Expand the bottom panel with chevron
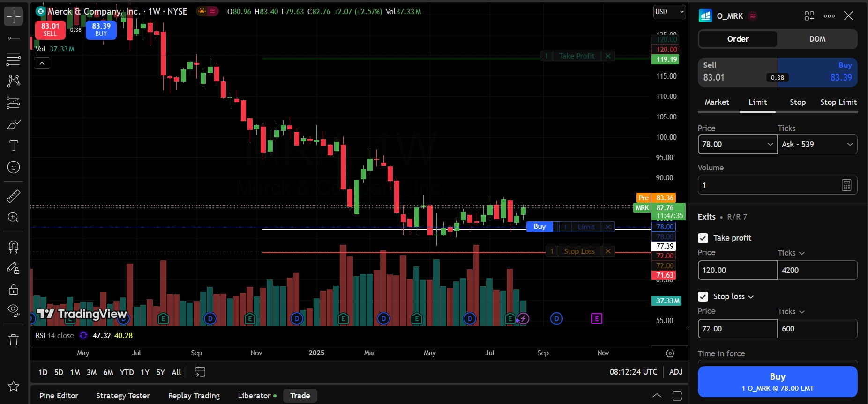Viewport: 868px width, 404px height. (657, 396)
